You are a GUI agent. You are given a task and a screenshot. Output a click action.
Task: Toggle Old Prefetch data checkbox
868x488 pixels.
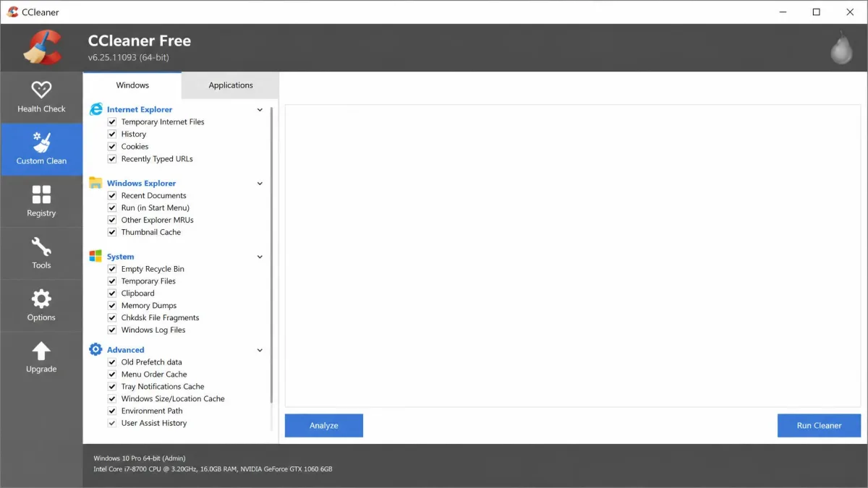(112, 362)
